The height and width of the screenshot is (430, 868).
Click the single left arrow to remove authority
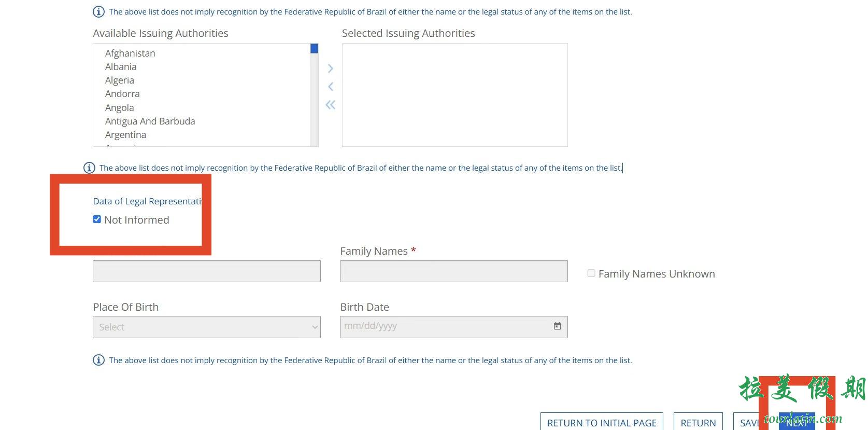click(330, 87)
